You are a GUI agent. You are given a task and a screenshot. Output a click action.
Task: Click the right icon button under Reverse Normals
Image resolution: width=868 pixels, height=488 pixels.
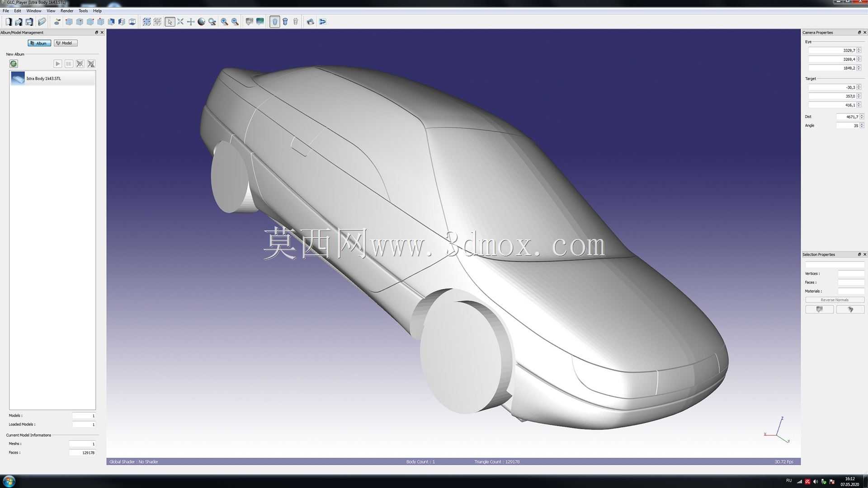pyautogui.click(x=850, y=310)
